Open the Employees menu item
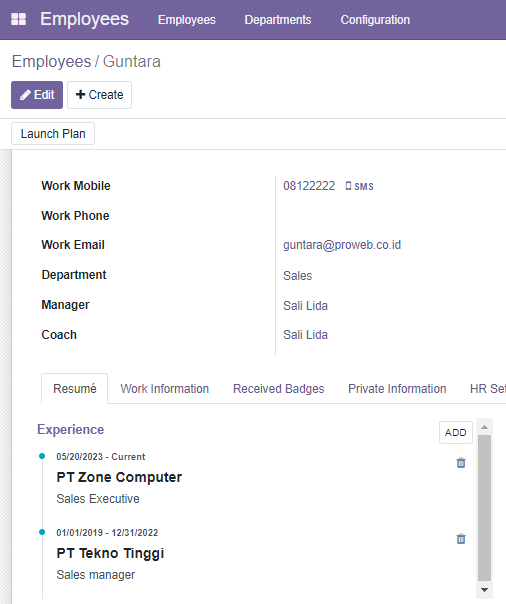The image size is (506, 604). [x=187, y=20]
